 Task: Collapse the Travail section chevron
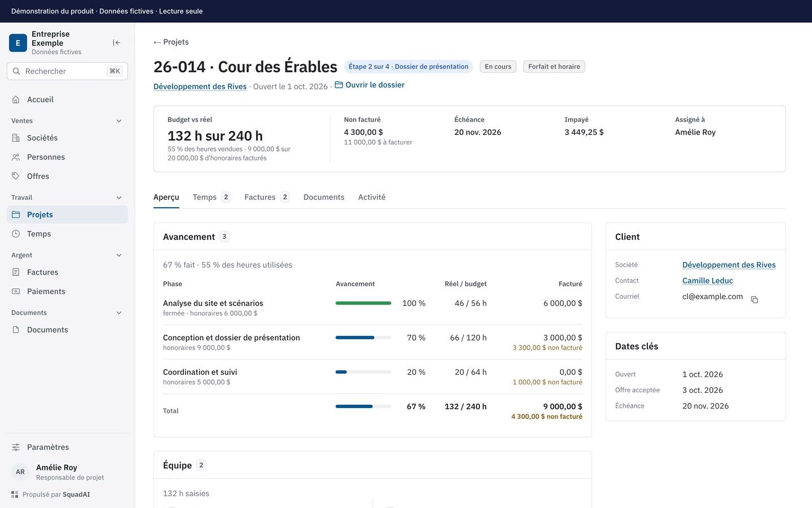click(119, 198)
